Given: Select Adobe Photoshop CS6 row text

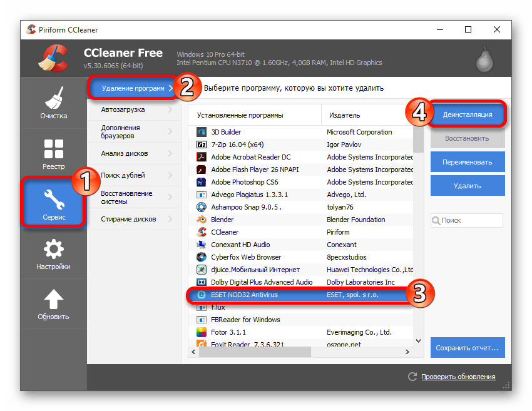Looking at the screenshot, I should [244, 182].
